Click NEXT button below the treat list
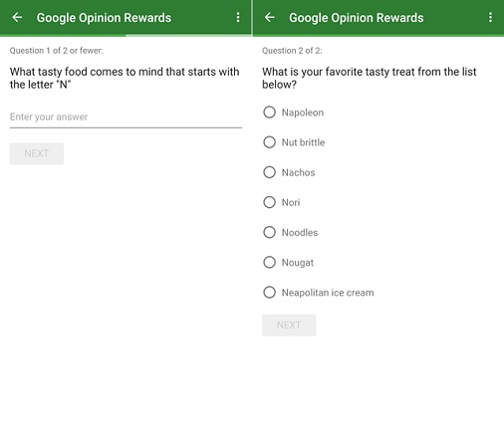Viewport: 504px width, 448px height. click(289, 325)
